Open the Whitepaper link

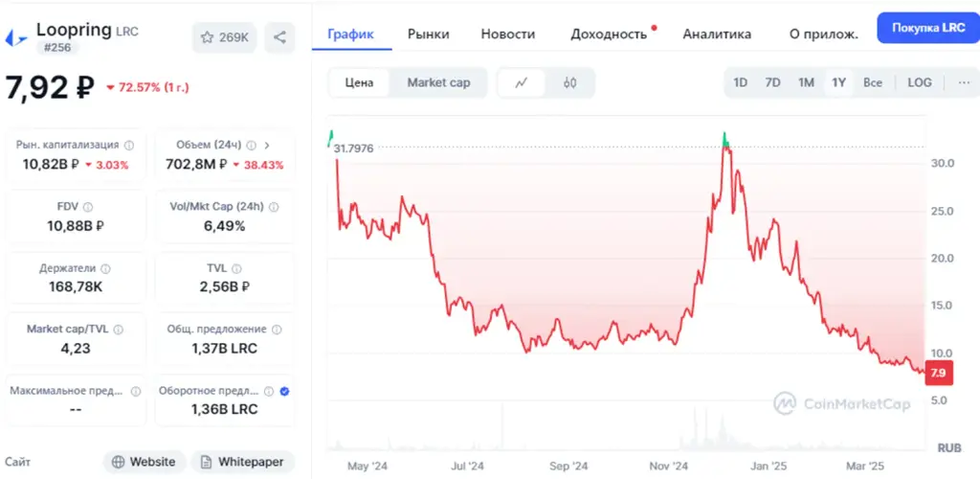click(x=242, y=462)
